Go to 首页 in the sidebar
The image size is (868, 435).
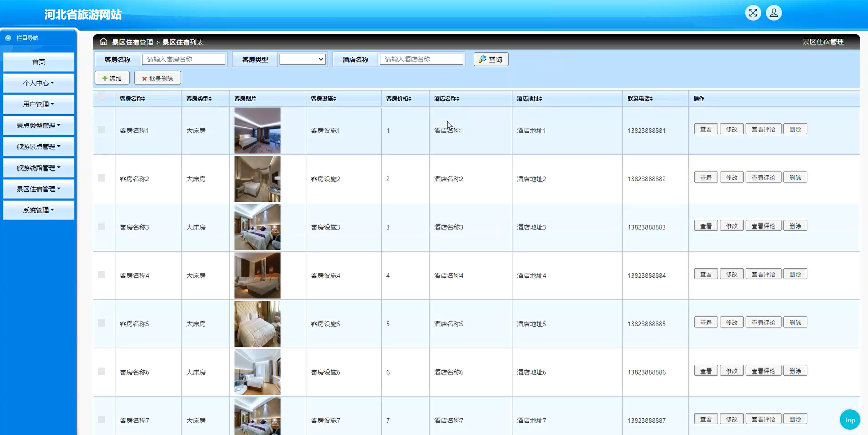pyautogui.click(x=39, y=62)
